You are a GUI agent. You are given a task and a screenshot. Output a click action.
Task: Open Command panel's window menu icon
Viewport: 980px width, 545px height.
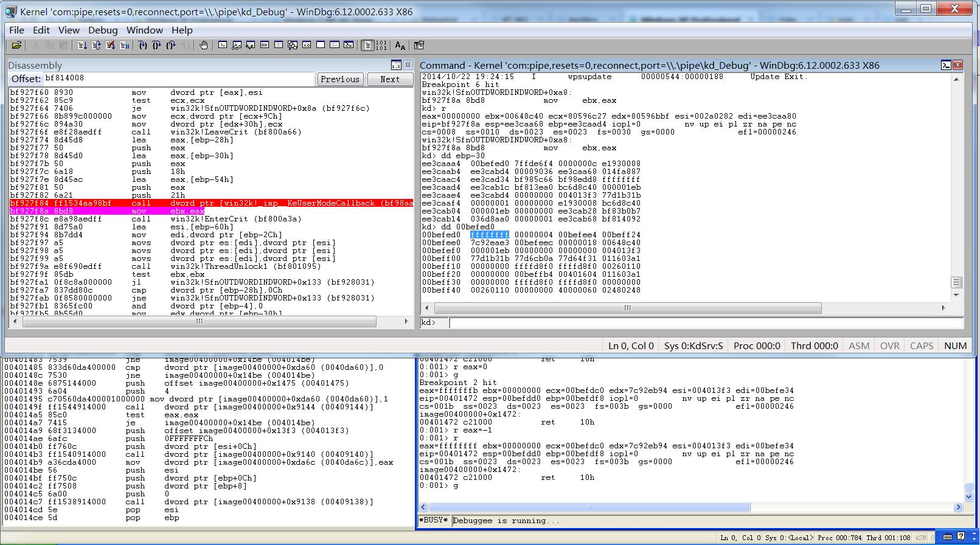(946, 65)
